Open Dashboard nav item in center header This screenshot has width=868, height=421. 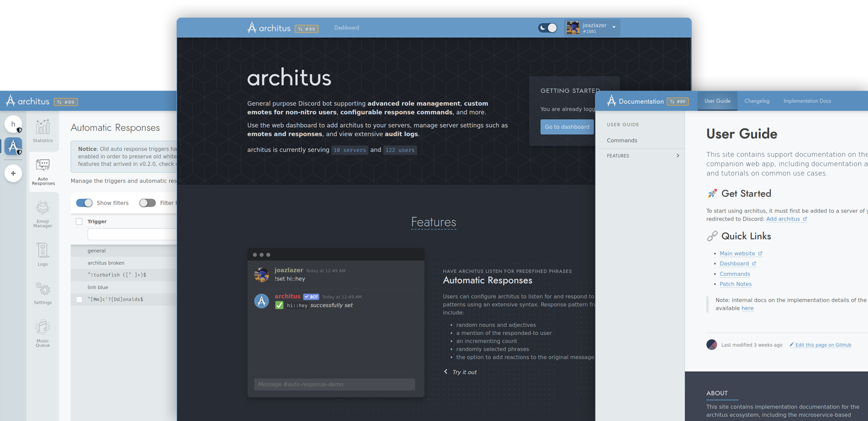tap(346, 28)
